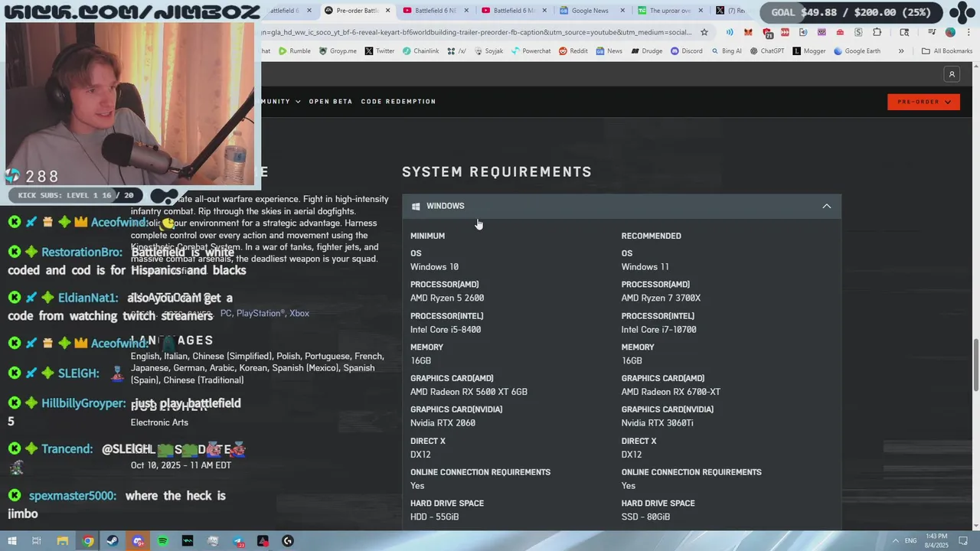Open the Mogger bookmark
The height and width of the screenshot is (551, 980).
click(x=809, y=51)
